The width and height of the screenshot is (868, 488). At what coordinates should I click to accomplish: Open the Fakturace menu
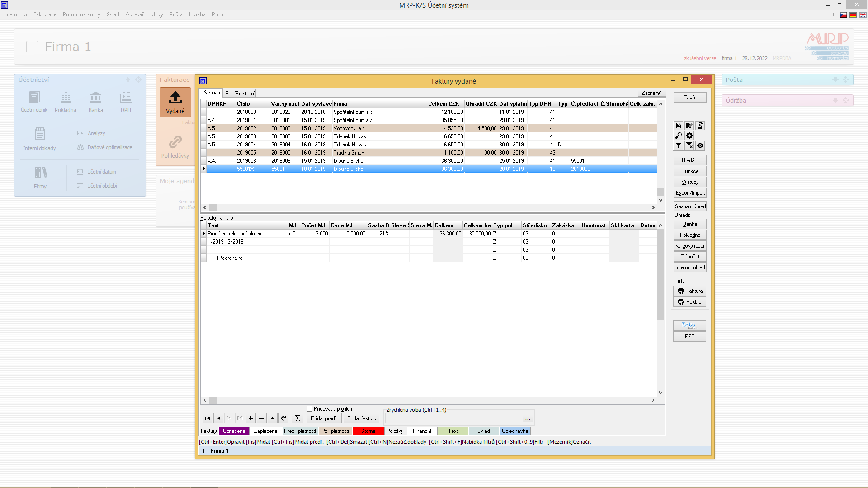point(45,14)
